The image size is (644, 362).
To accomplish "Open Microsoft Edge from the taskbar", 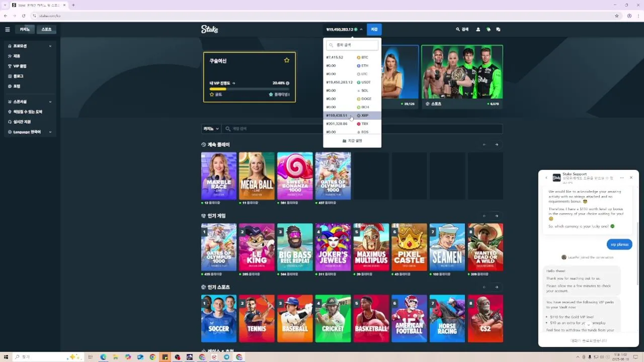I will (103, 357).
